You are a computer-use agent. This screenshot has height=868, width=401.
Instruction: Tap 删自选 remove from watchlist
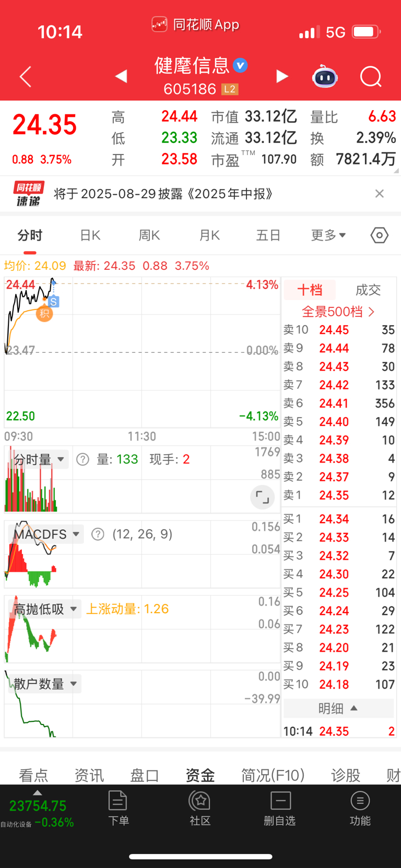[280, 808]
